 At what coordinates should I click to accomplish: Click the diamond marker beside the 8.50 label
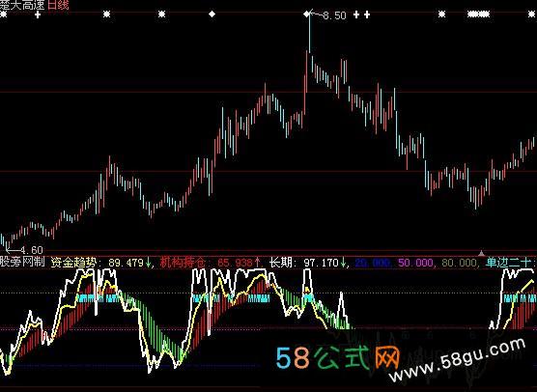point(306,14)
